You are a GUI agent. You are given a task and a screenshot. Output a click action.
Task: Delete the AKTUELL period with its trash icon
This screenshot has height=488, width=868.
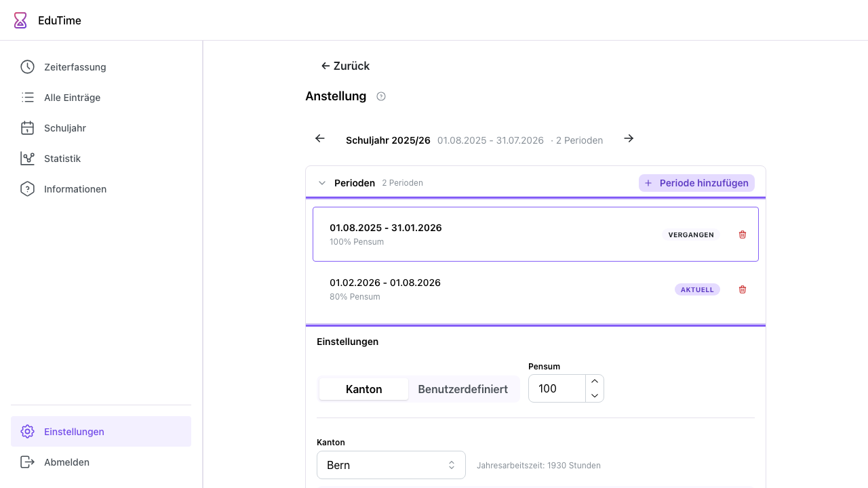[x=743, y=289]
